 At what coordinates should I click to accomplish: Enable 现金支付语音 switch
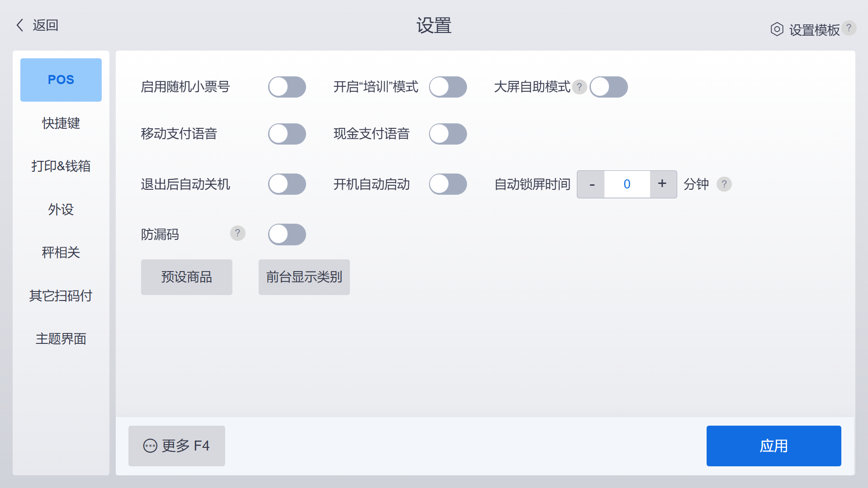click(448, 134)
